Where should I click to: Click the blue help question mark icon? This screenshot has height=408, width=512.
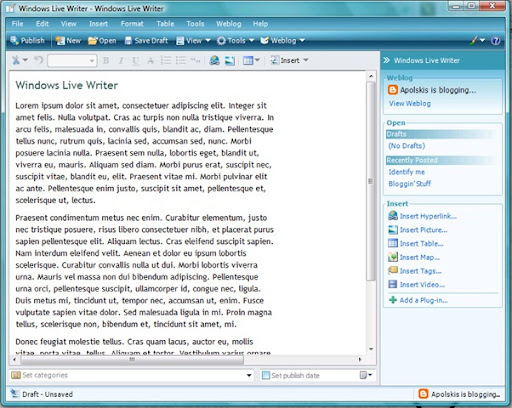coord(496,41)
